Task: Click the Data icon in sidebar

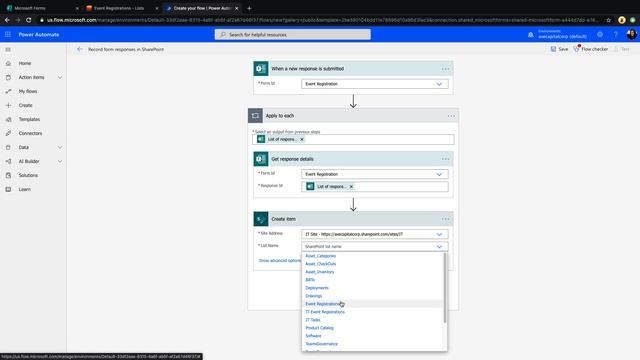Action: [8, 147]
